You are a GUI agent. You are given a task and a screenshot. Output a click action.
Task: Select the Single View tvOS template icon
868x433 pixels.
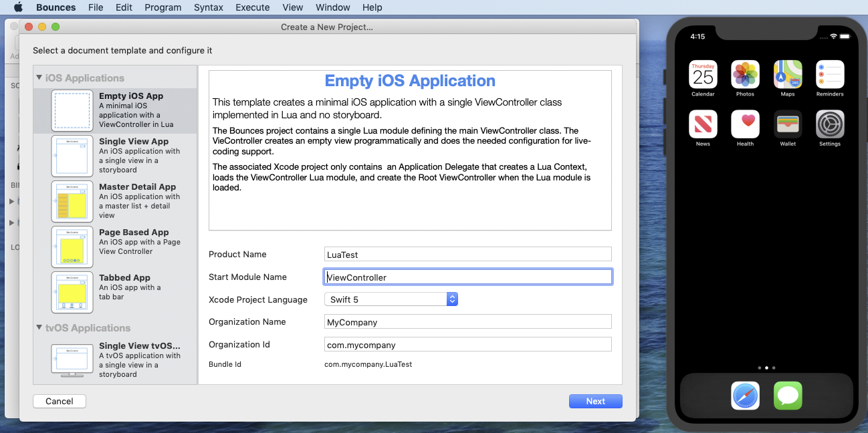click(72, 360)
